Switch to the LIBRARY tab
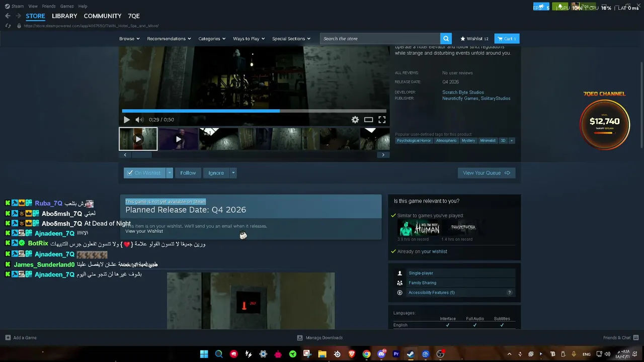The width and height of the screenshot is (644, 362). click(64, 16)
